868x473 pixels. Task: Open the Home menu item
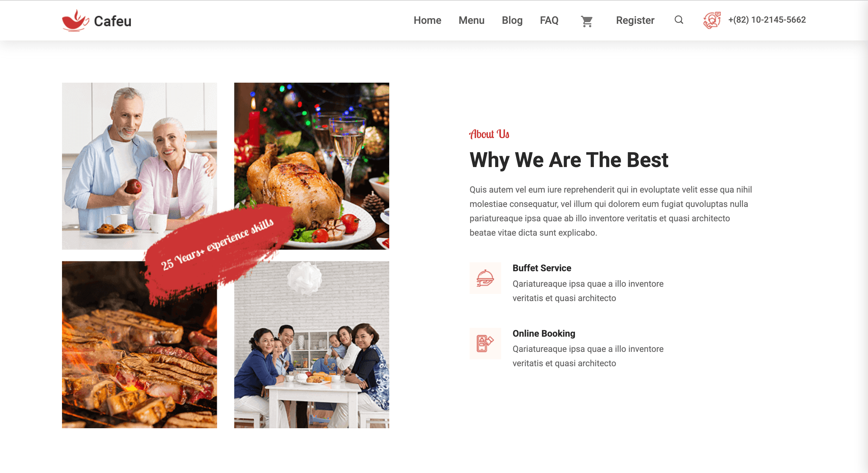point(427,20)
